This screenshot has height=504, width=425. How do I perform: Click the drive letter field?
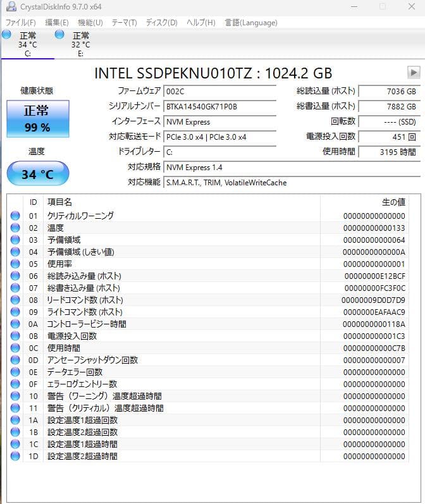(219, 152)
